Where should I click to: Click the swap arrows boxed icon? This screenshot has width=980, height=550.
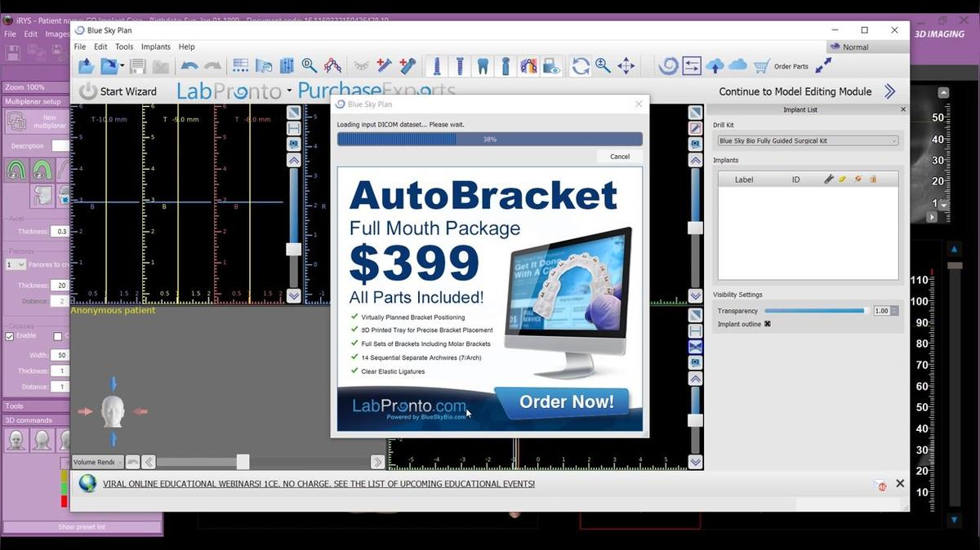(692, 66)
